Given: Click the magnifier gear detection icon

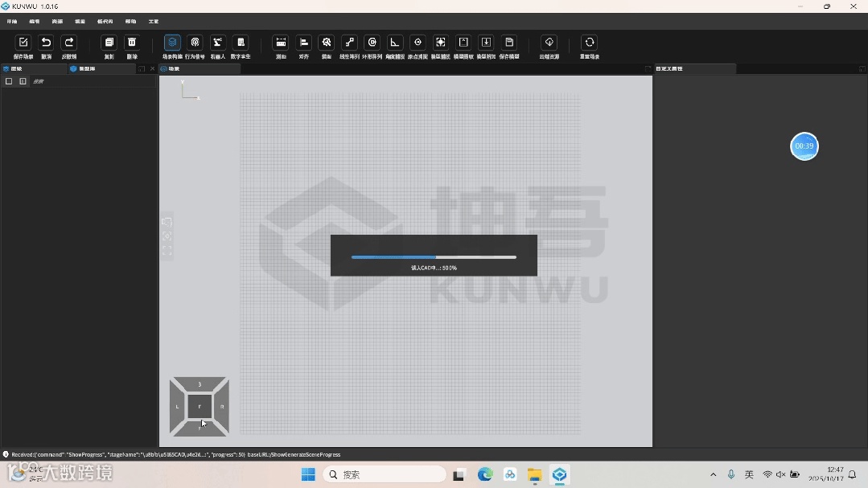Looking at the screenshot, I should 327,43.
